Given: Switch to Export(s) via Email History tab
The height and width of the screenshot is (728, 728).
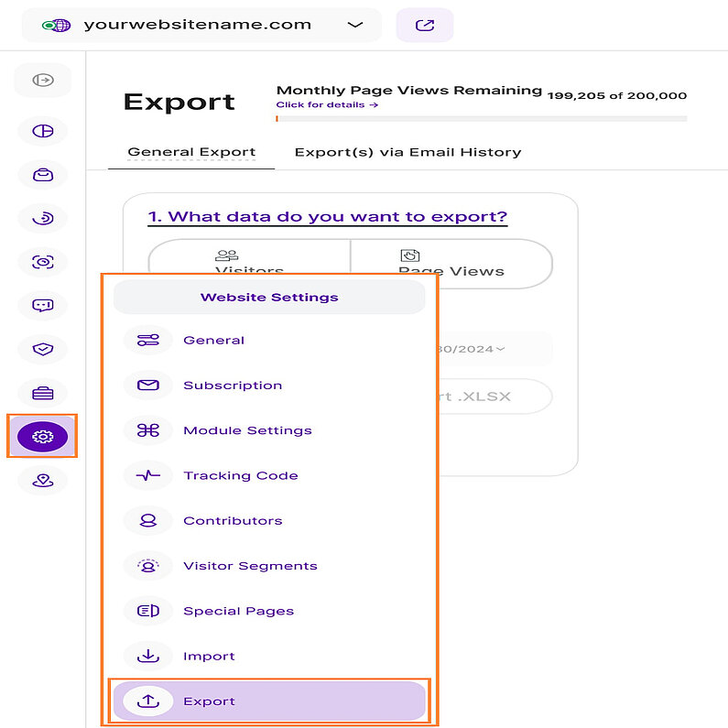Looking at the screenshot, I should [407, 152].
